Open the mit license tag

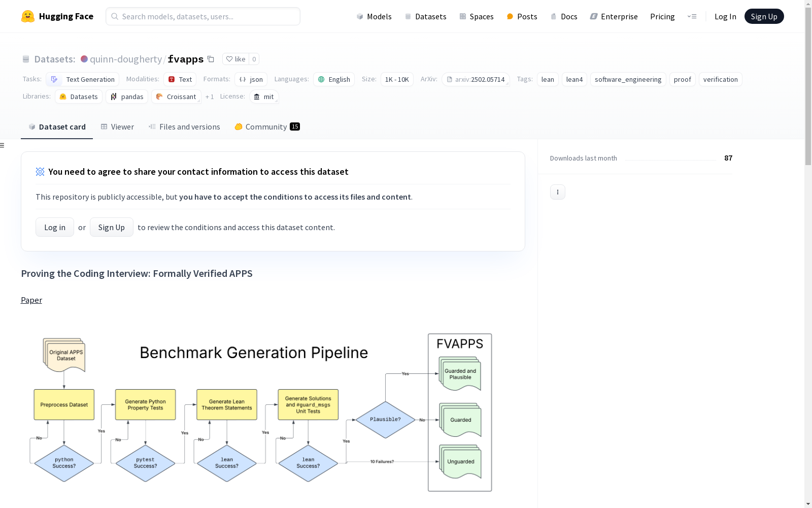point(264,97)
